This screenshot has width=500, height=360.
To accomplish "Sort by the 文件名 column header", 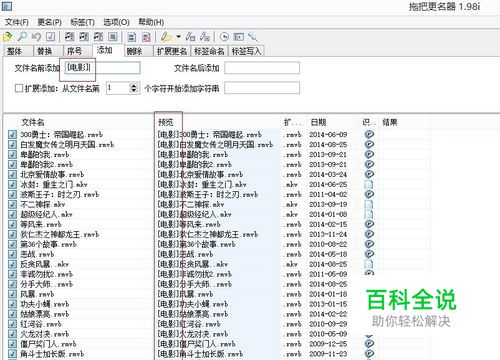I will pyautogui.click(x=33, y=122).
